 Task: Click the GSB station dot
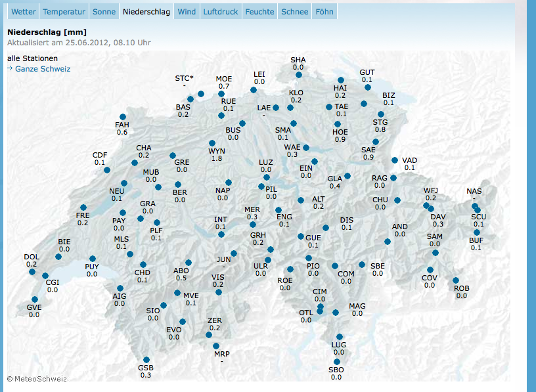point(146,359)
